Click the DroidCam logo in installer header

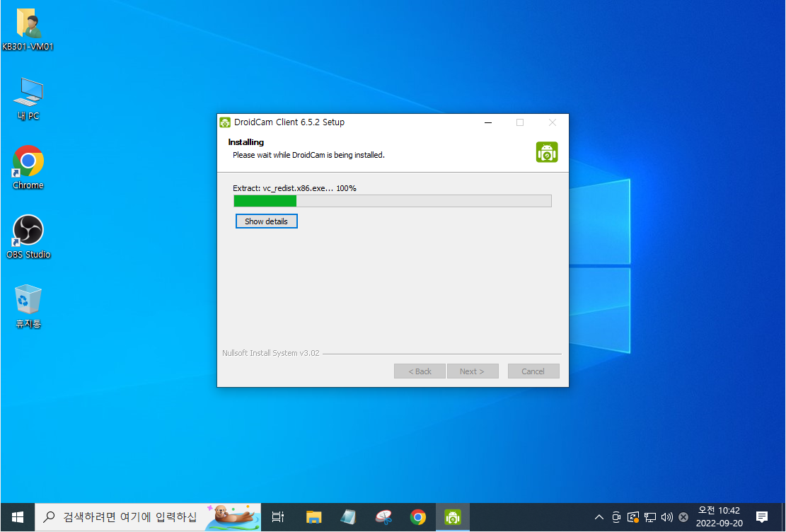pos(547,152)
